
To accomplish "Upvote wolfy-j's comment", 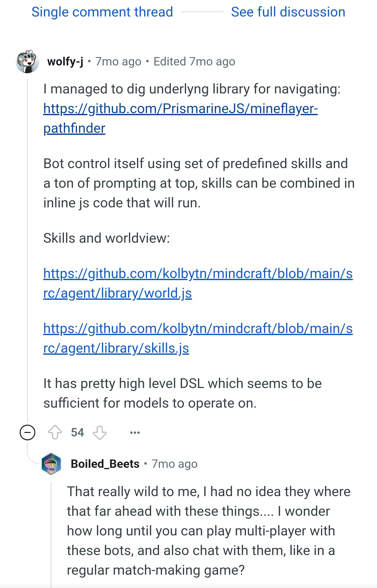I will pos(55,432).
